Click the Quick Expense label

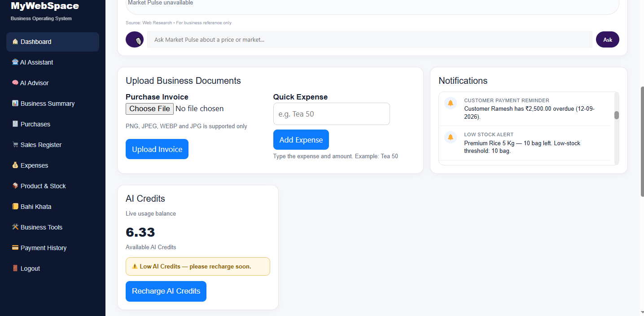pos(301,97)
